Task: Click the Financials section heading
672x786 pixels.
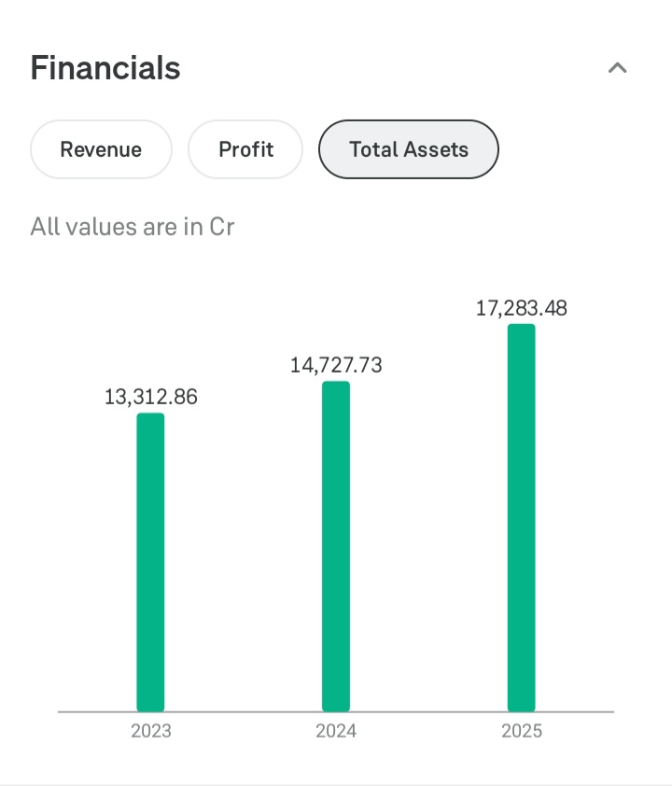Action: tap(105, 68)
